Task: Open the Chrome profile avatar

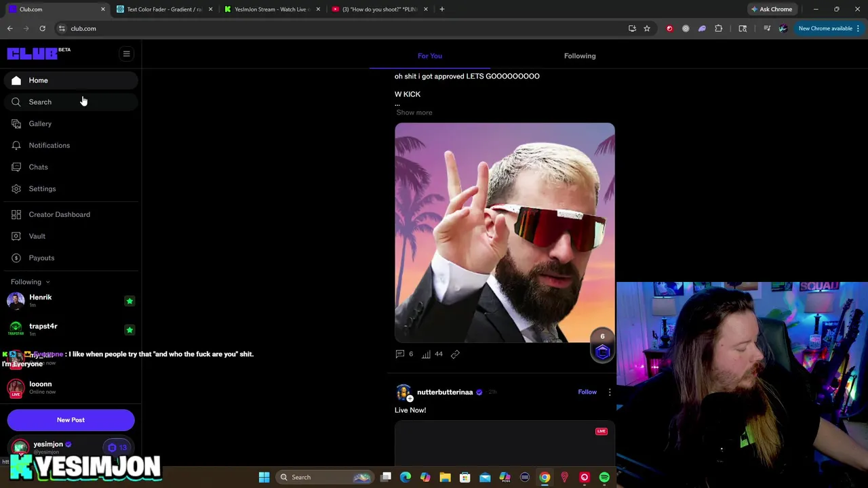Action: click(x=783, y=28)
